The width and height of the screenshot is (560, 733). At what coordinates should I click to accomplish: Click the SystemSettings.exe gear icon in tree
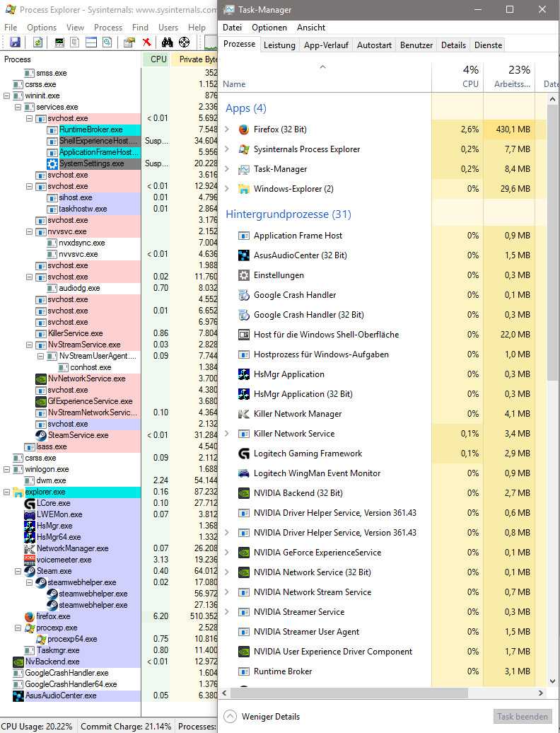52,163
